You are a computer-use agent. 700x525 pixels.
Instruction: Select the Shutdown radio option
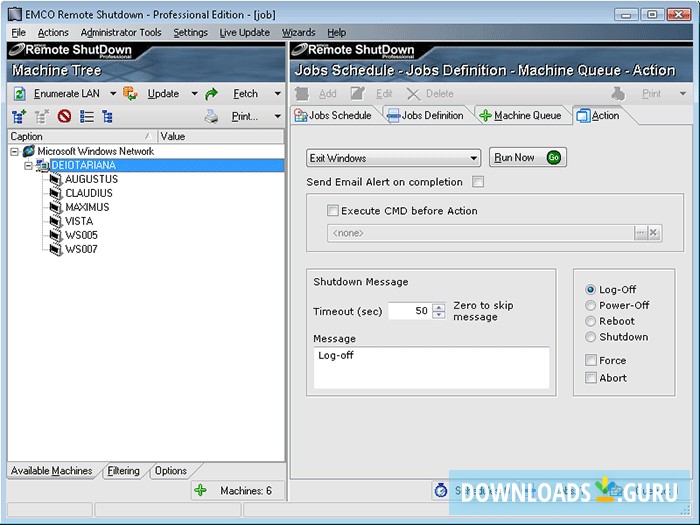[x=590, y=337]
